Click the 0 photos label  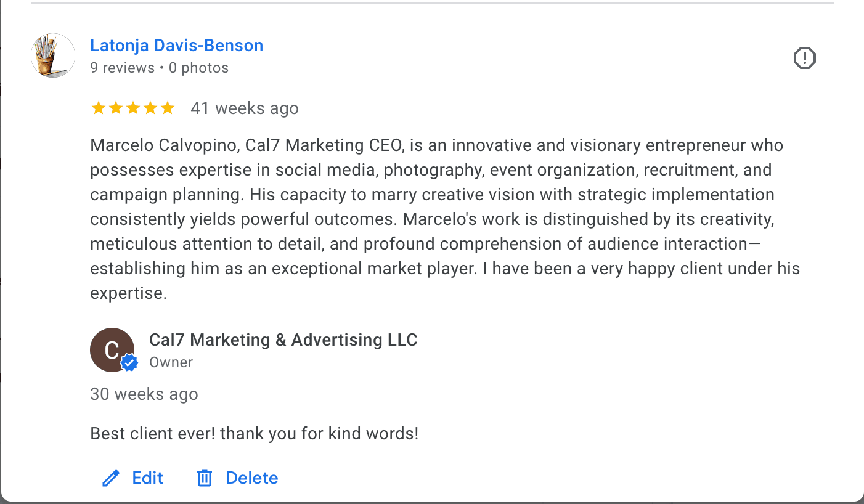coord(198,68)
